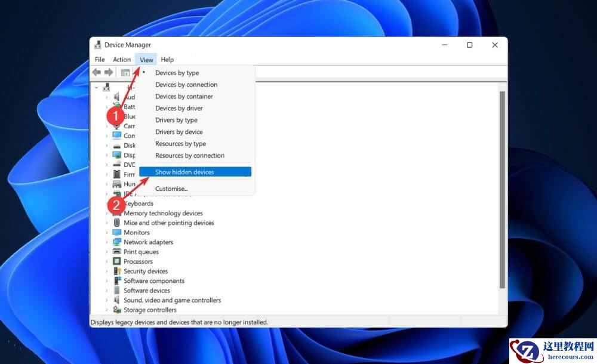
Task: Click the Network adapters icon
Action: (116, 242)
